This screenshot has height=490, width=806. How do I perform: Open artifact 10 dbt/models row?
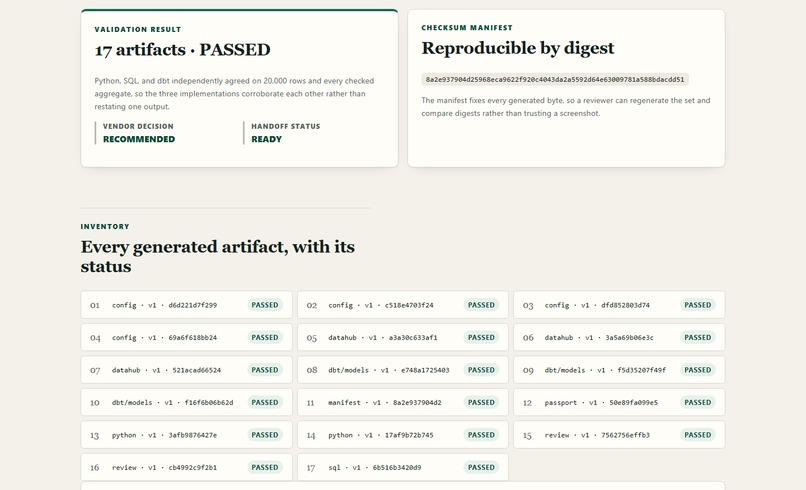pyautogui.click(x=186, y=402)
